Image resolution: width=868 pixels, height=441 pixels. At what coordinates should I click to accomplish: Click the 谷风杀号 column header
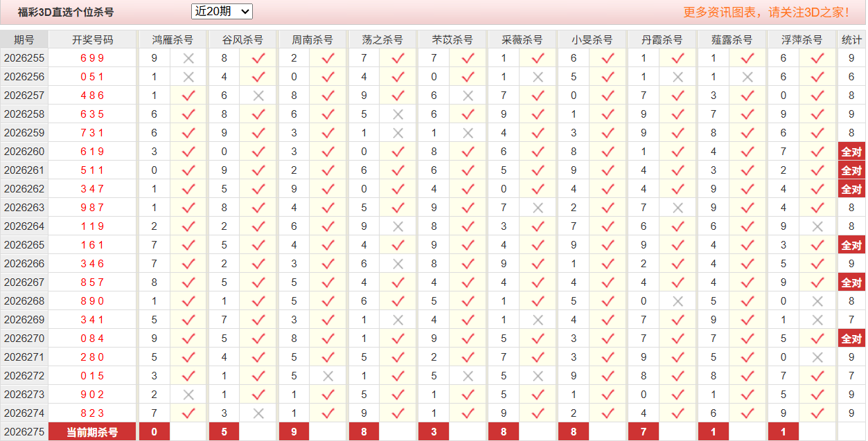tap(243, 39)
